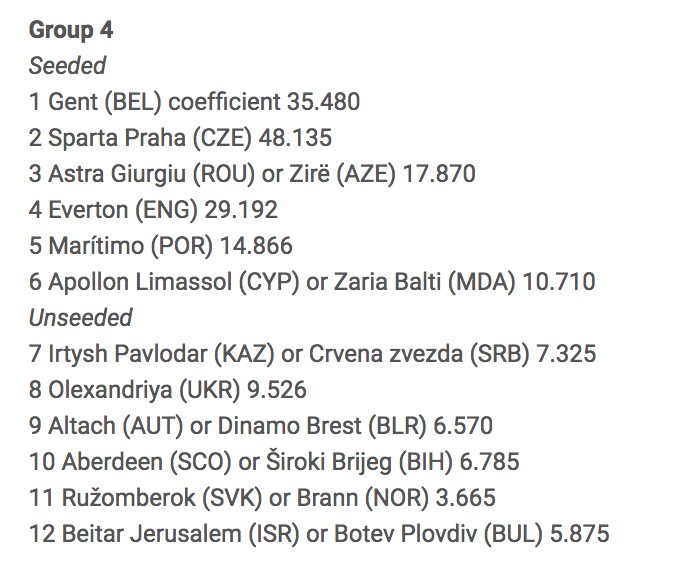Image resolution: width=676 pixels, height=578 pixels.
Task: Click the Aberdeen or Široki Brijeg line
Action: tap(274, 462)
